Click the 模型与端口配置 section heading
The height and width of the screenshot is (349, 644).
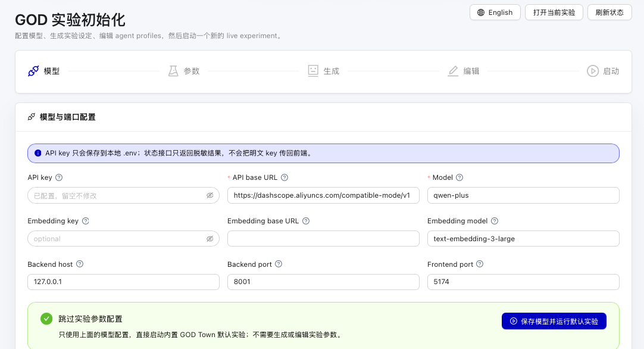click(68, 117)
